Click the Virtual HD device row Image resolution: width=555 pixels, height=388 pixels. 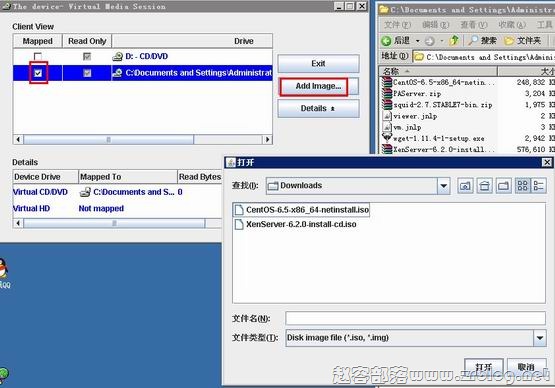pyautogui.click(x=117, y=209)
